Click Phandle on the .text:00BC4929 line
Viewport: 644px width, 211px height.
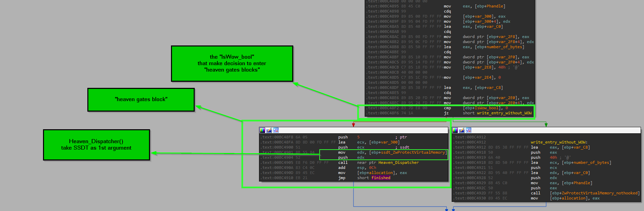[582, 183]
